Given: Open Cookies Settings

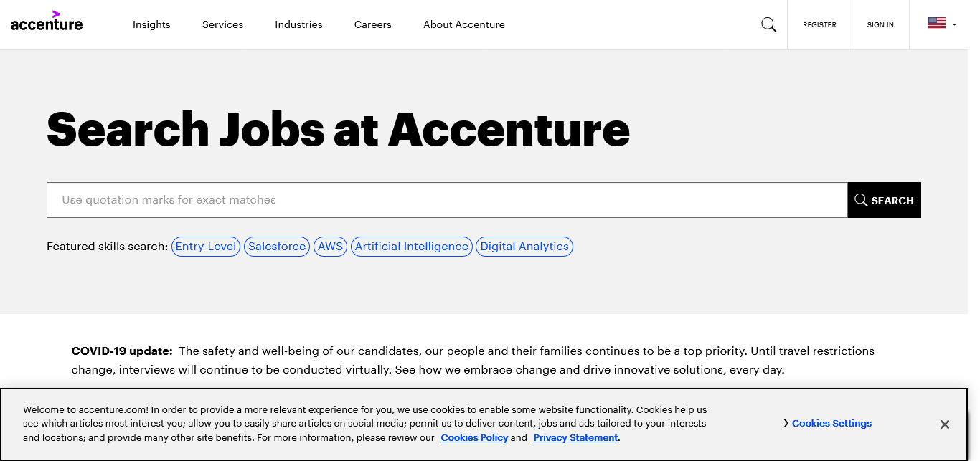Looking at the screenshot, I should pos(831,424).
